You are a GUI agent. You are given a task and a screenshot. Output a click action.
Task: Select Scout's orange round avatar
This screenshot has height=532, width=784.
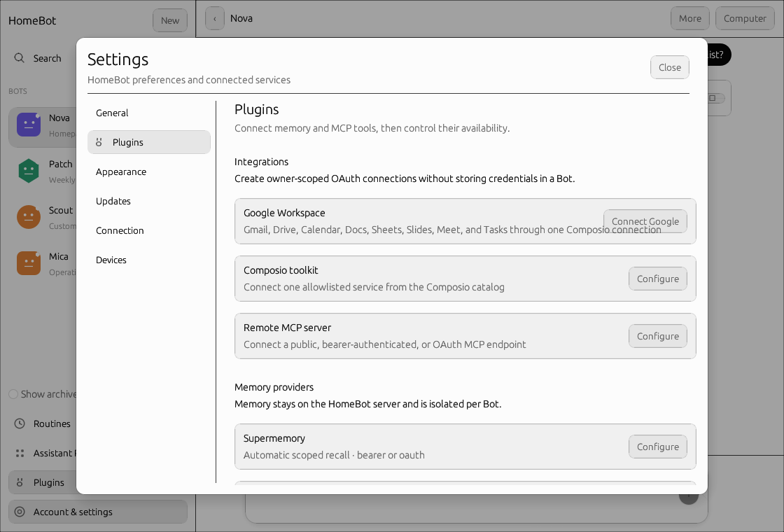click(x=29, y=217)
